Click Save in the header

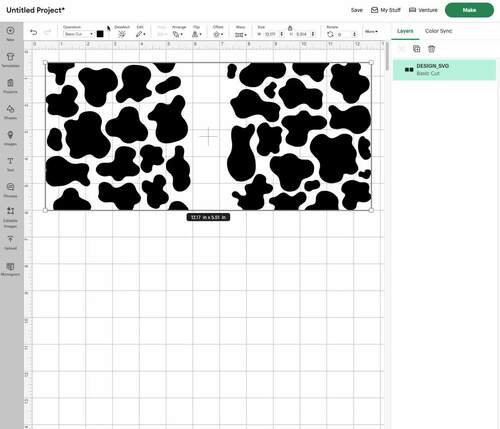(x=356, y=10)
